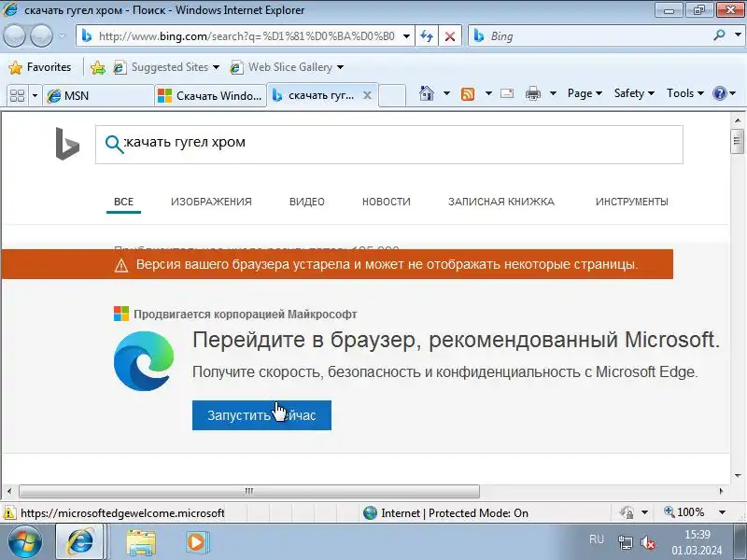Close the скачать гуг... tab
747x560 pixels.
coord(367,95)
